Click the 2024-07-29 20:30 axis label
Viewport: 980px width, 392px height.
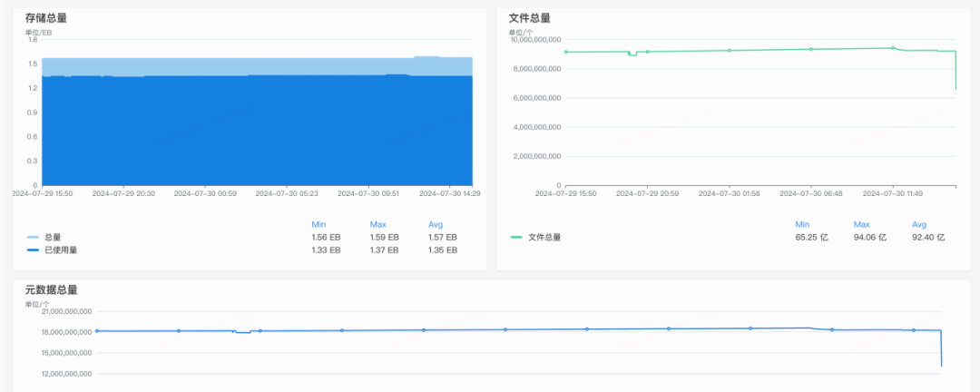[123, 194]
